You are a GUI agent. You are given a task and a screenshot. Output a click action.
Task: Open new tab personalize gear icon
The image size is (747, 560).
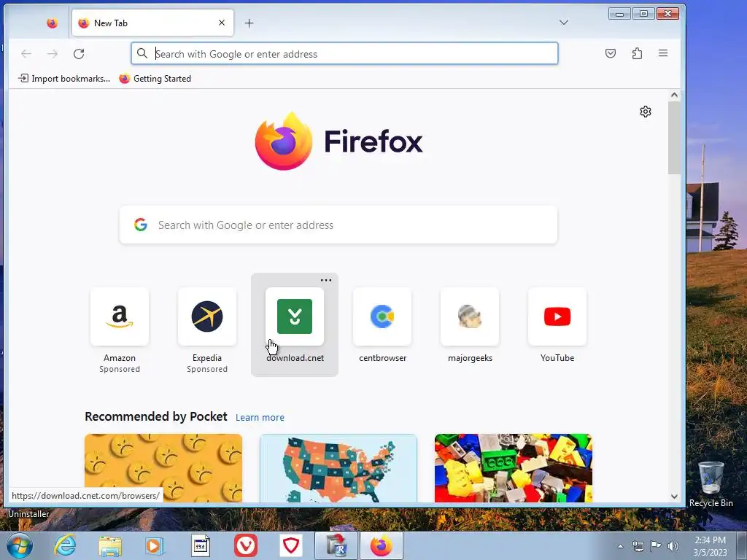pos(646,112)
